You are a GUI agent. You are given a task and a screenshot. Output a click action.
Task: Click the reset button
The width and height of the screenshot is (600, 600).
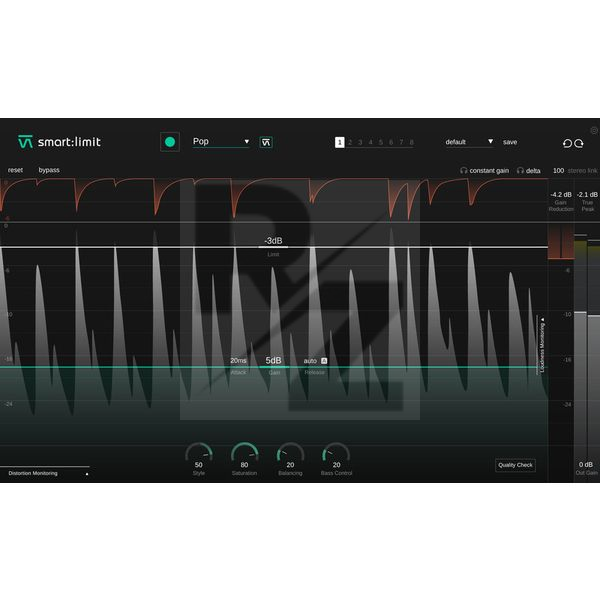[15, 170]
